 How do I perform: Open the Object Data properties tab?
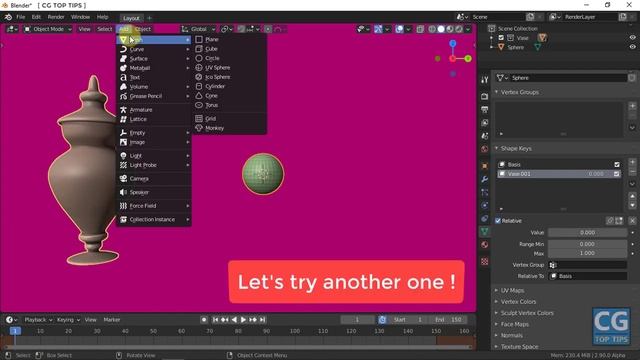tap(484, 232)
